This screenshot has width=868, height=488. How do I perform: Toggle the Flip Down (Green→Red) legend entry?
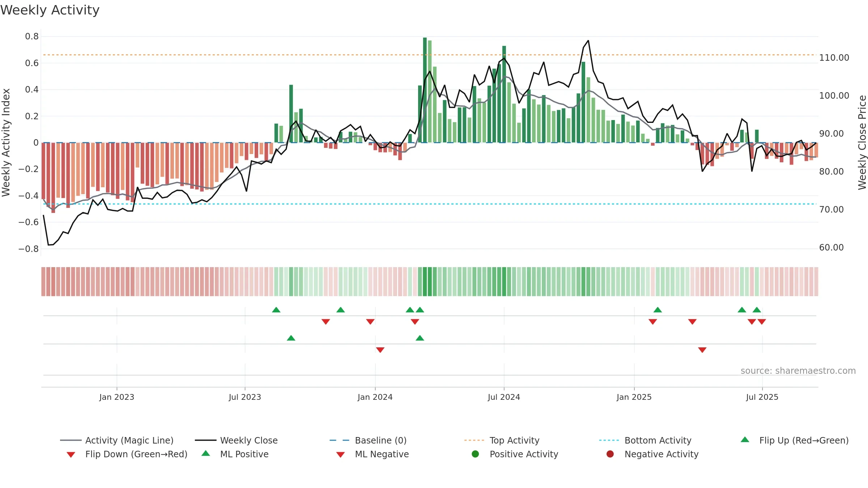(x=127, y=454)
